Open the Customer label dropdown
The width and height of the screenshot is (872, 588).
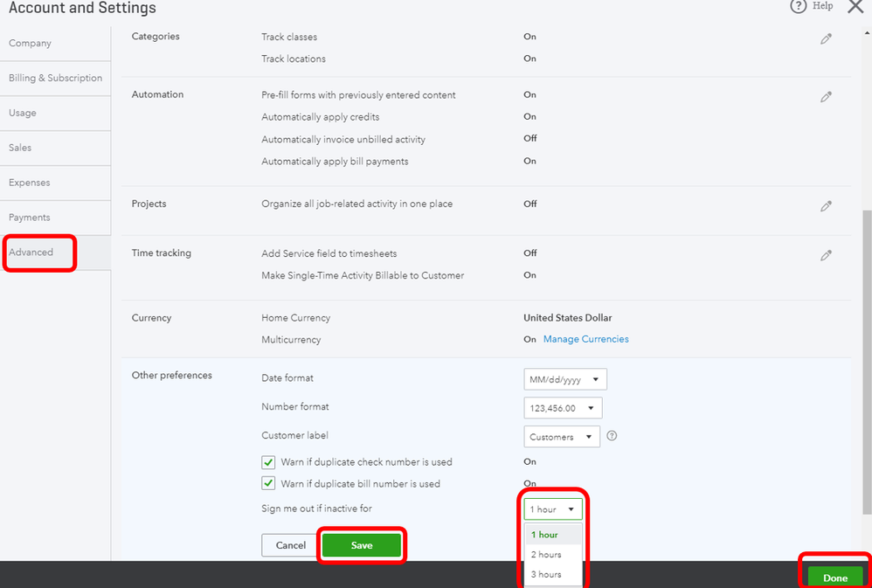[562, 437]
